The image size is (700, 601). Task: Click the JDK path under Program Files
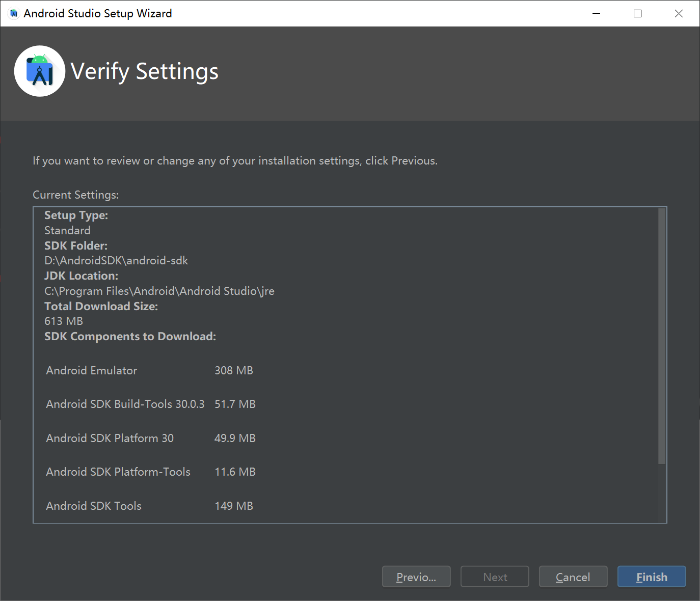click(159, 291)
